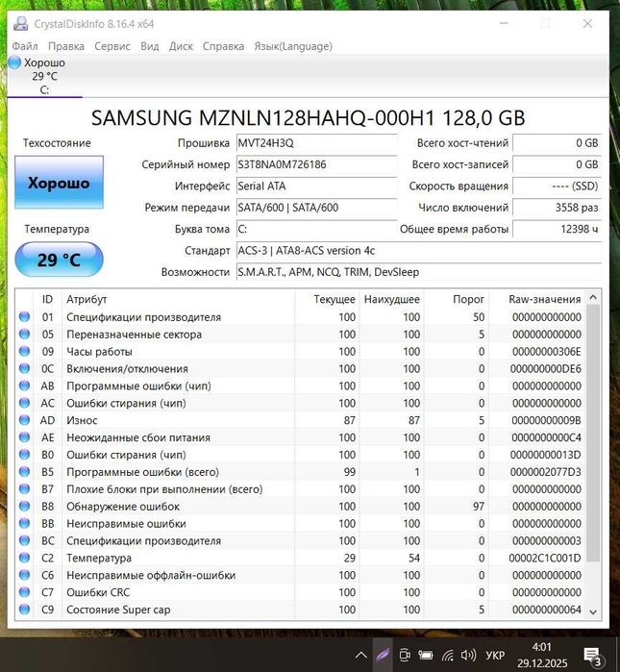Open the Вид menu

(150, 46)
